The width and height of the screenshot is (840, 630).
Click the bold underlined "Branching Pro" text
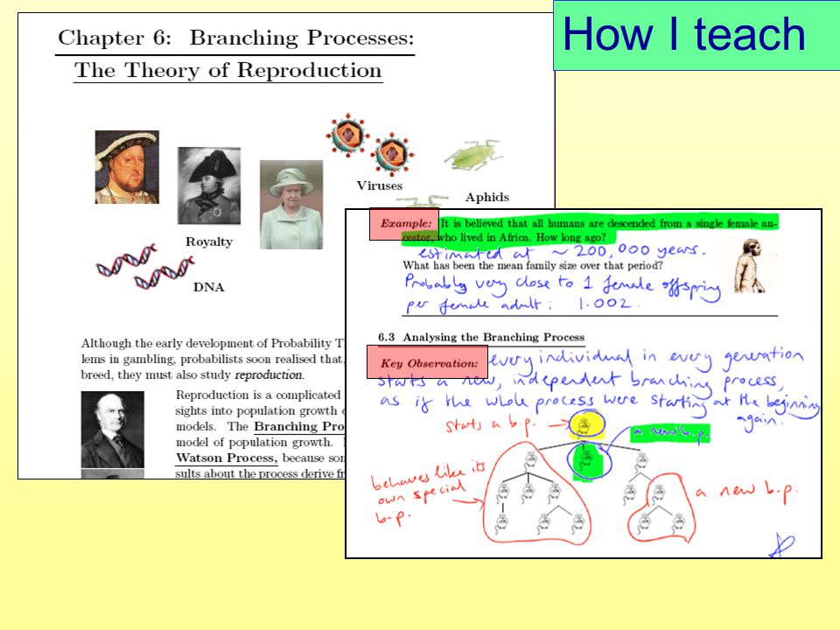[299, 426]
